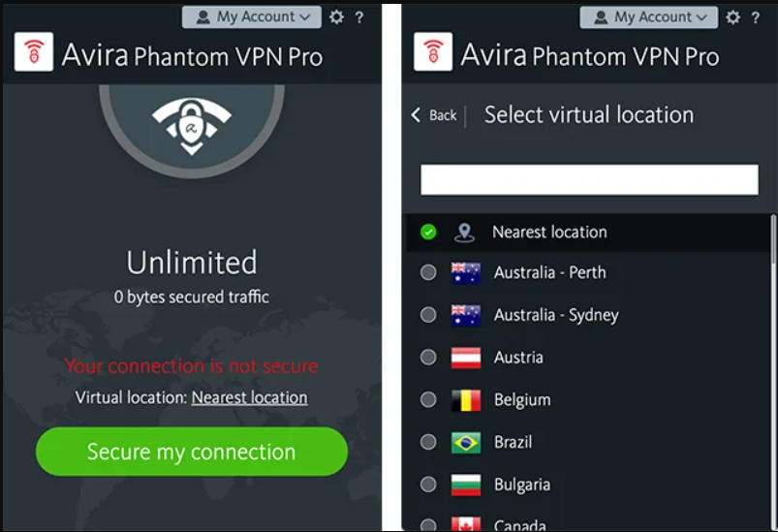Click the Austria flag icon
This screenshot has height=532, width=778.
click(465, 358)
